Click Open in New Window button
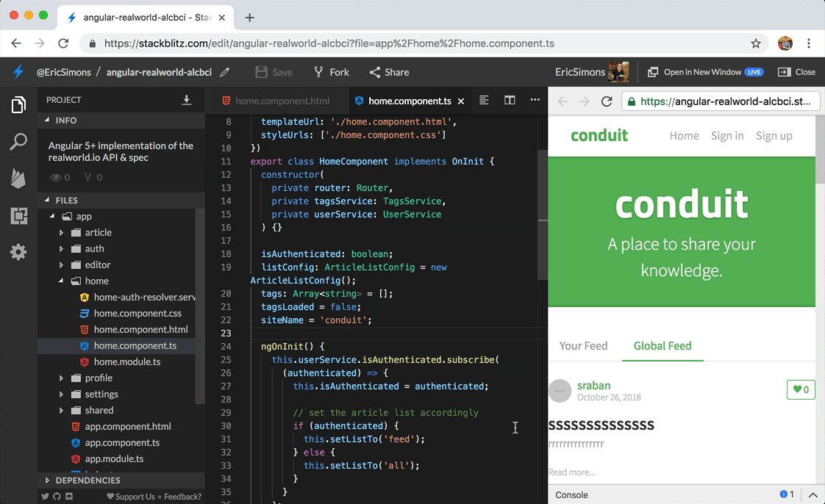825x504 pixels. [705, 72]
